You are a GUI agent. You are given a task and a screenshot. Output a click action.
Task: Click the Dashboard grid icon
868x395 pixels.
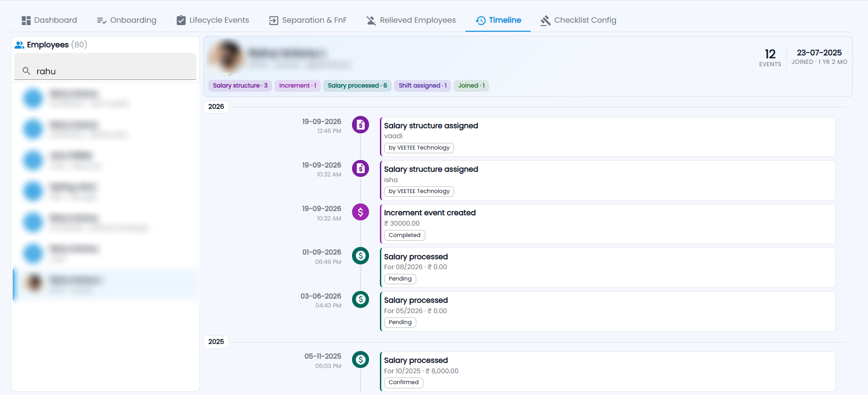[26, 20]
